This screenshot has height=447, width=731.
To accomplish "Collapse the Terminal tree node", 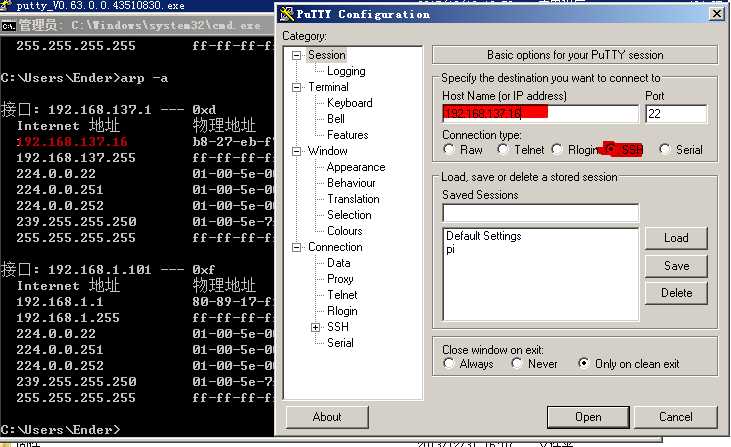I will (296, 87).
